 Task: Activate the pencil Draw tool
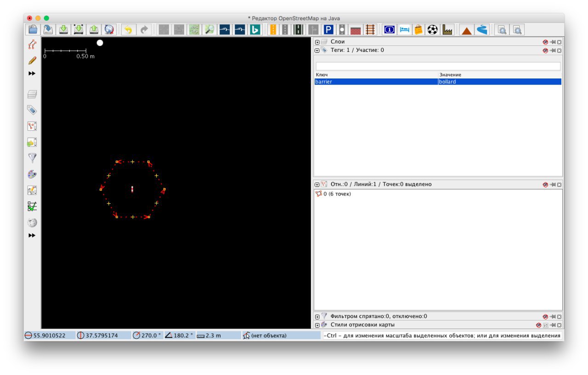click(32, 60)
